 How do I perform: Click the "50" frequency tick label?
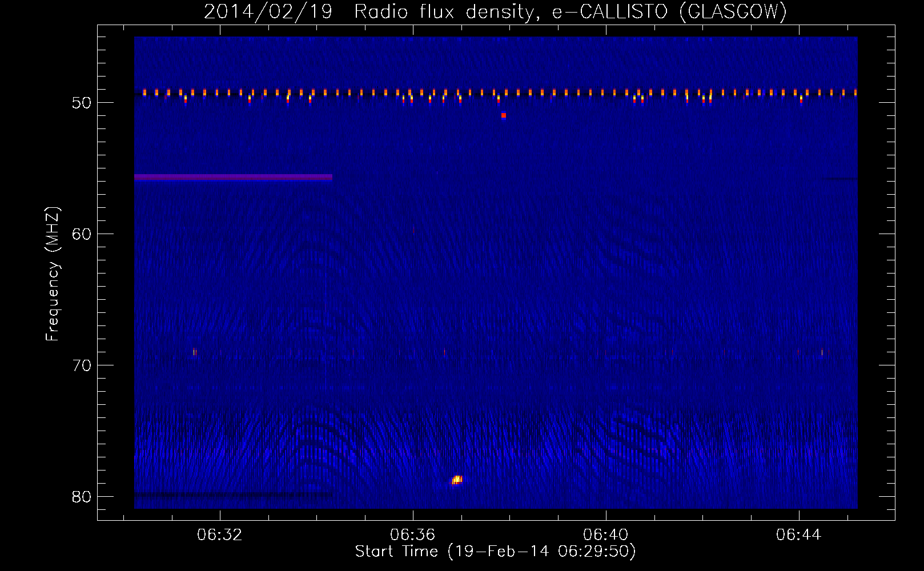point(82,103)
